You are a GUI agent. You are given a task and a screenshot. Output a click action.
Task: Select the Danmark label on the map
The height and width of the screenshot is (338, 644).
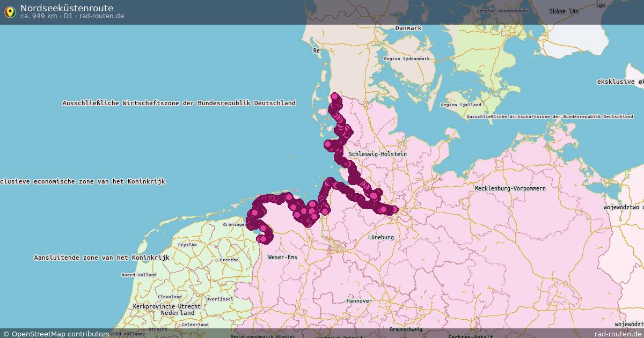click(409, 27)
